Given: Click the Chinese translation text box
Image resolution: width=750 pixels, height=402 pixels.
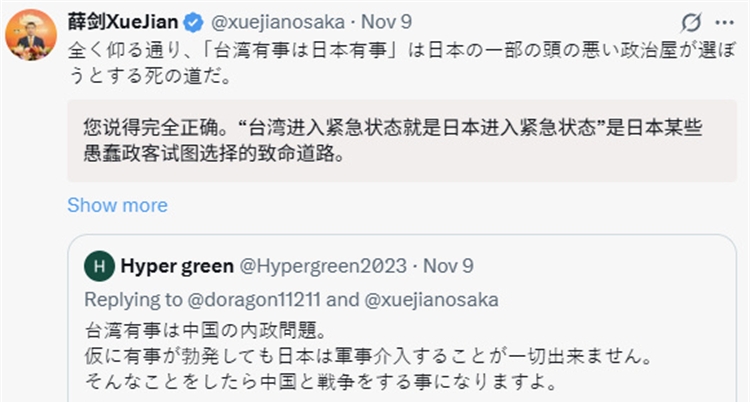Looking at the screenshot, I should pos(400,141).
